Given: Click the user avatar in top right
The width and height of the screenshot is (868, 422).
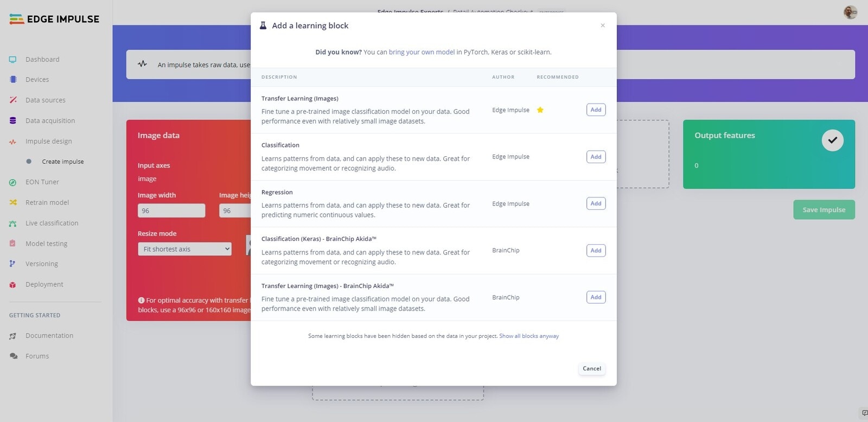Looking at the screenshot, I should pos(850,12).
